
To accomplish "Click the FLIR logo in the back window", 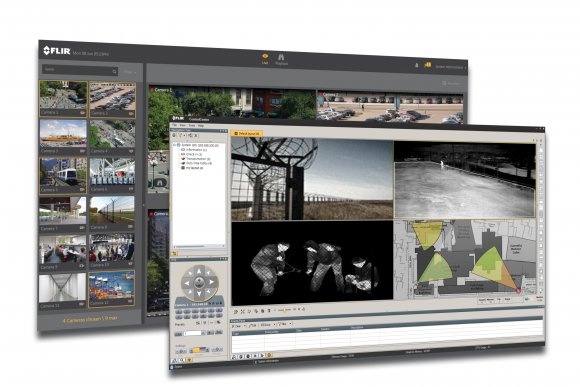I will click(x=57, y=51).
